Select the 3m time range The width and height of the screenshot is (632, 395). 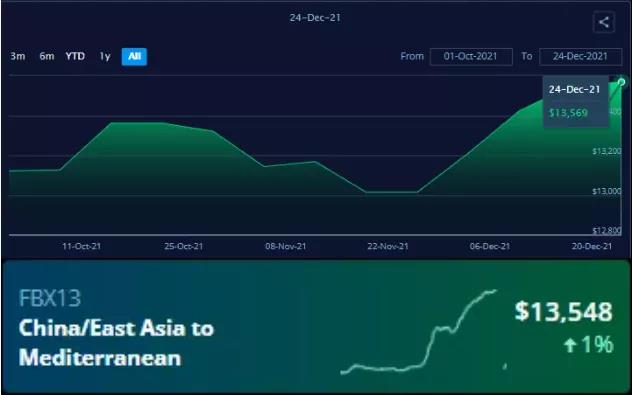tap(18, 56)
